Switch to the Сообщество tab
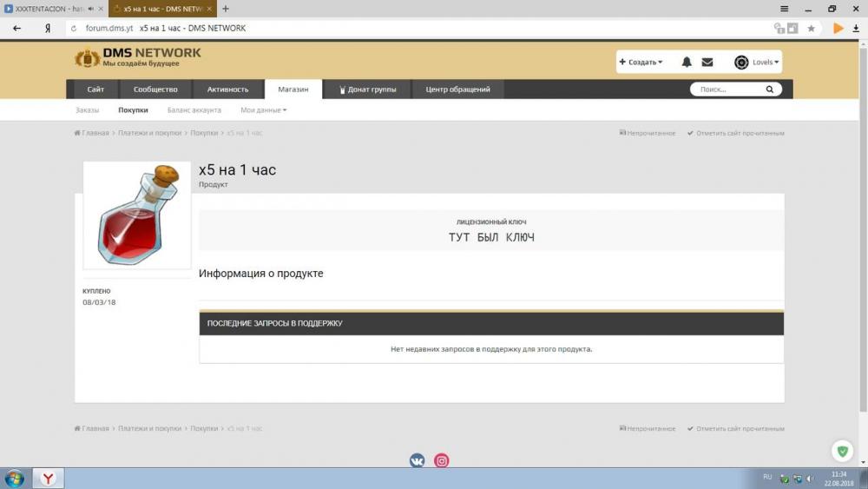This screenshot has width=868, height=489. coord(155,89)
